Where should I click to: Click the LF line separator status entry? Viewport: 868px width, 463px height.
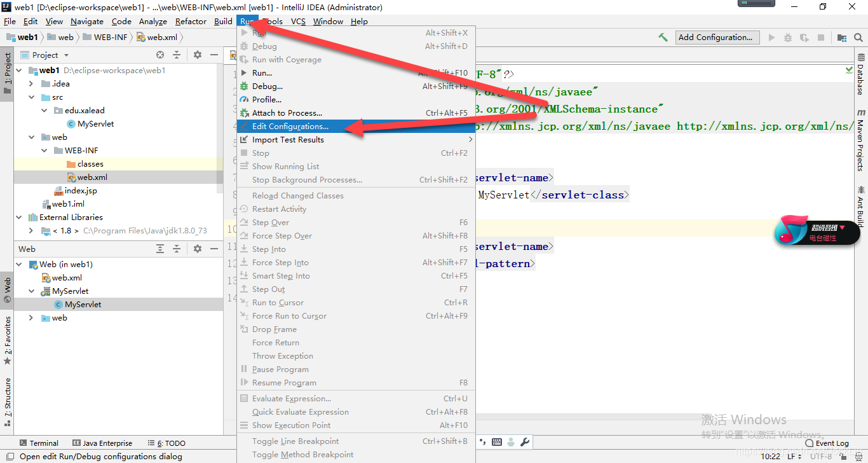(794, 456)
